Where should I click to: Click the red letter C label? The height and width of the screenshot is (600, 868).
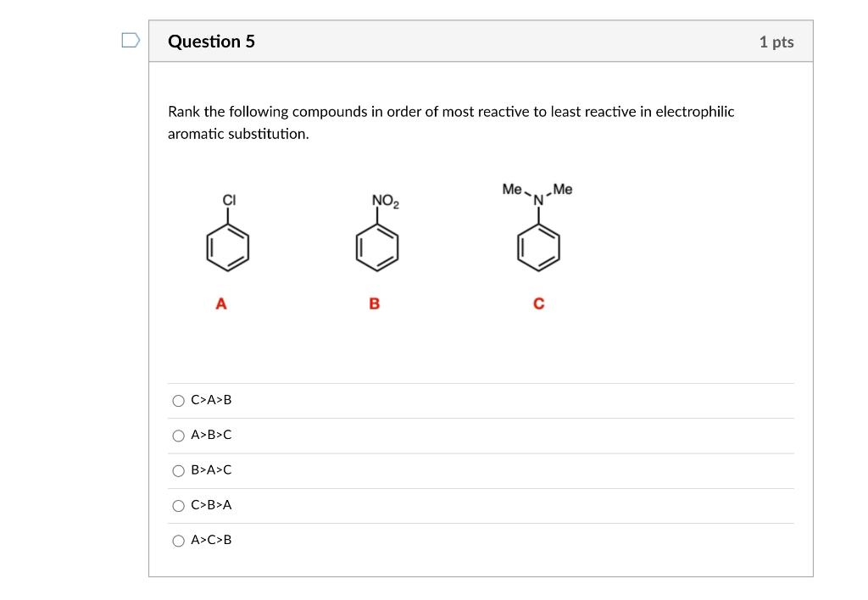538,302
